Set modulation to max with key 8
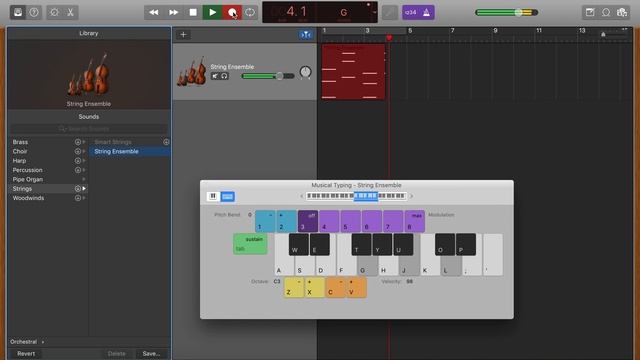This screenshot has height=360, width=640. coord(415,221)
